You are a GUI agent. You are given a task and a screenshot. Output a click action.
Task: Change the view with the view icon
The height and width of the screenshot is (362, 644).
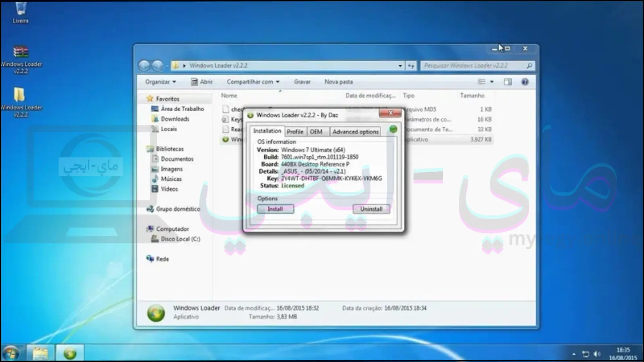[x=482, y=82]
